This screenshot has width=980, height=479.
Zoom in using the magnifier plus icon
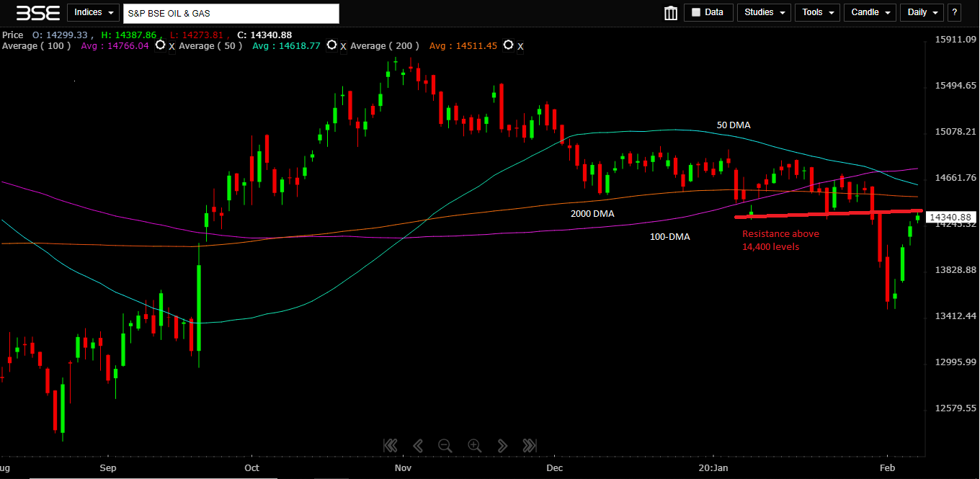[474, 445]
